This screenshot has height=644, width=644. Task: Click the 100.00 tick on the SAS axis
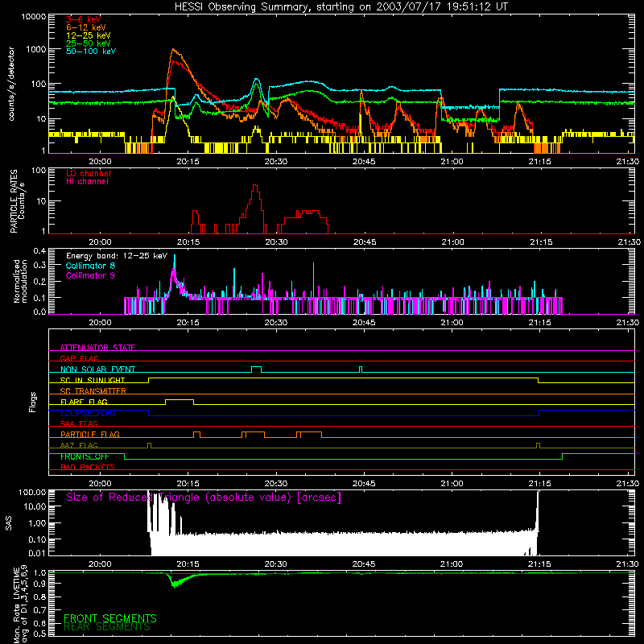click(32, 493)
